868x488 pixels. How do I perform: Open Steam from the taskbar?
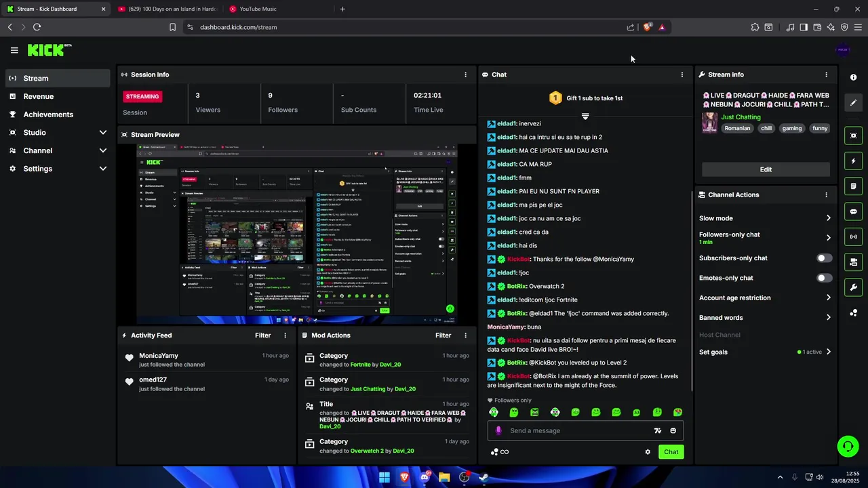pos(484,477)
